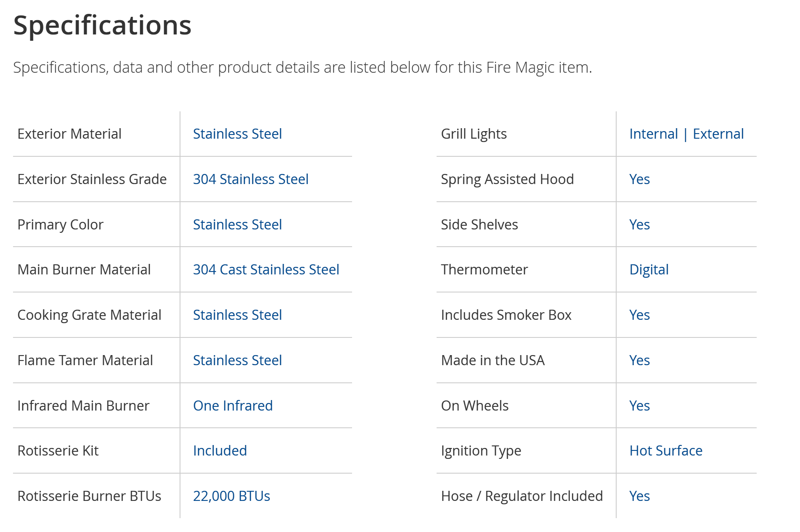Click the Flame Tamer Material Stainless Steel link
The image size is (800, 532).
[x=237, y=361]
